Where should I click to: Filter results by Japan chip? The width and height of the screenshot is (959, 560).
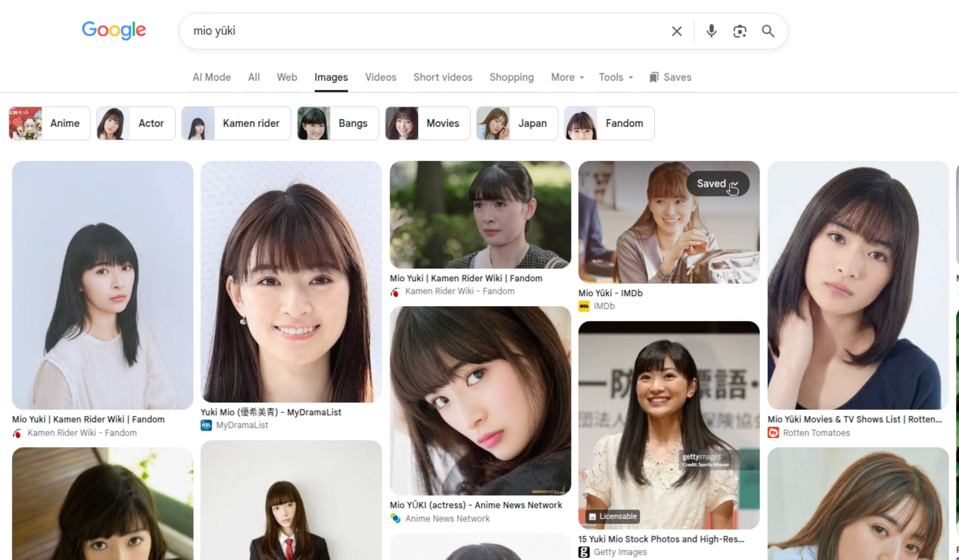(x=517, y=123)
